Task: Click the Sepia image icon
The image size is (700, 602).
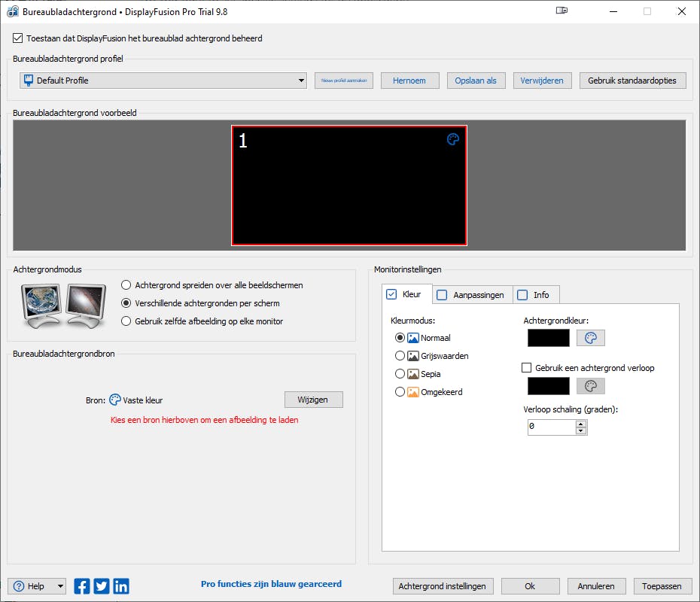Action: pyautogui.click(x=413, y=374)
